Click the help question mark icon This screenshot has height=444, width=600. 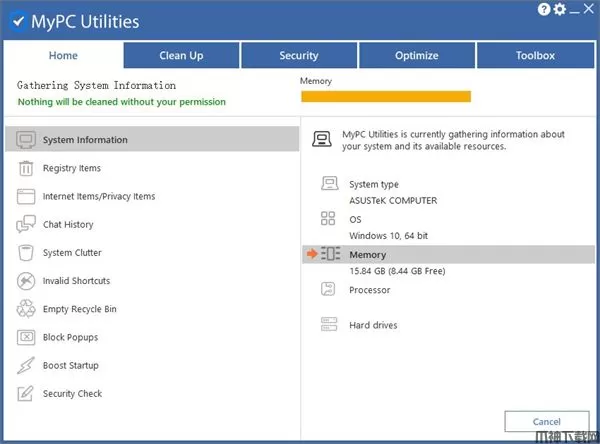[x=544, y=10]
